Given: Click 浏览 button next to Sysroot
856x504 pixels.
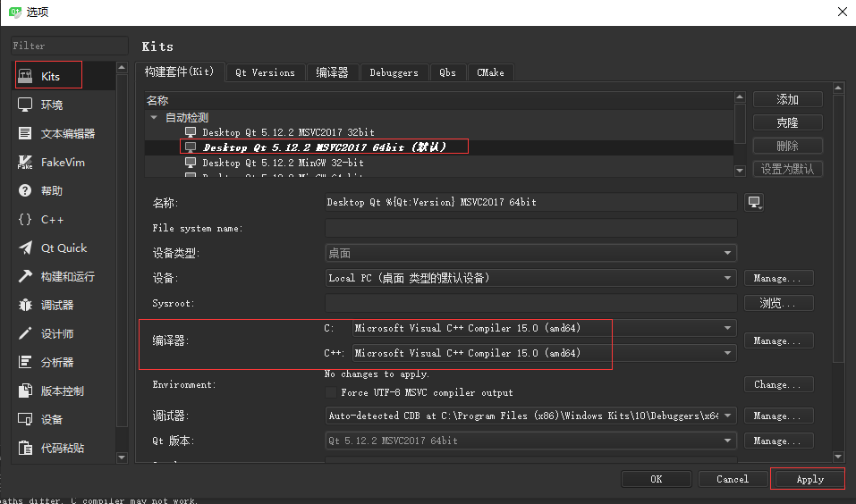Looking at the screenshot, I should click(x=778, y=303).
